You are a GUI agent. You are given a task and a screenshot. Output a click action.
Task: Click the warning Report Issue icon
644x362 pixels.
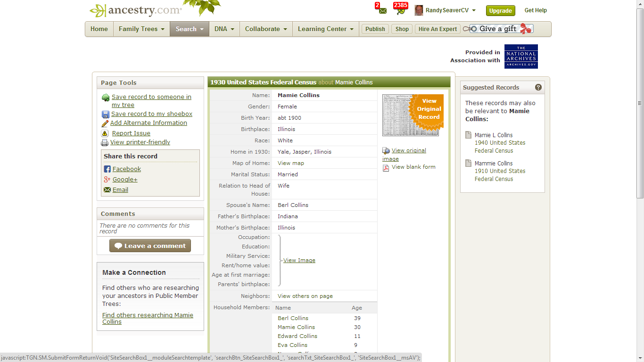(105, 133)
